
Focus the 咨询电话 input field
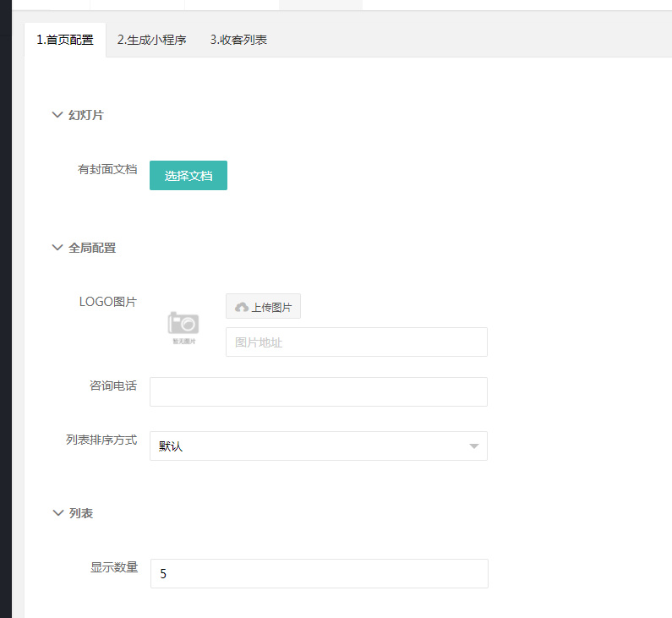(x=319, y=391)
